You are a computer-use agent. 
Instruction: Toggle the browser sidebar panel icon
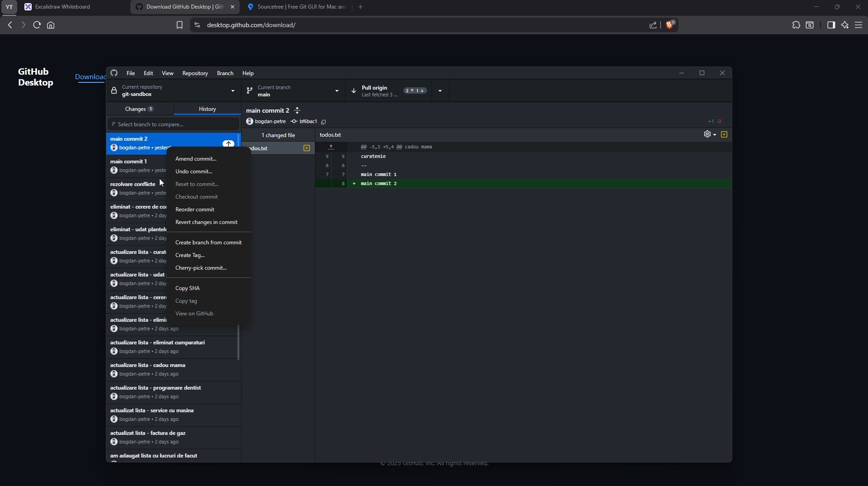[x=831, y=25]
